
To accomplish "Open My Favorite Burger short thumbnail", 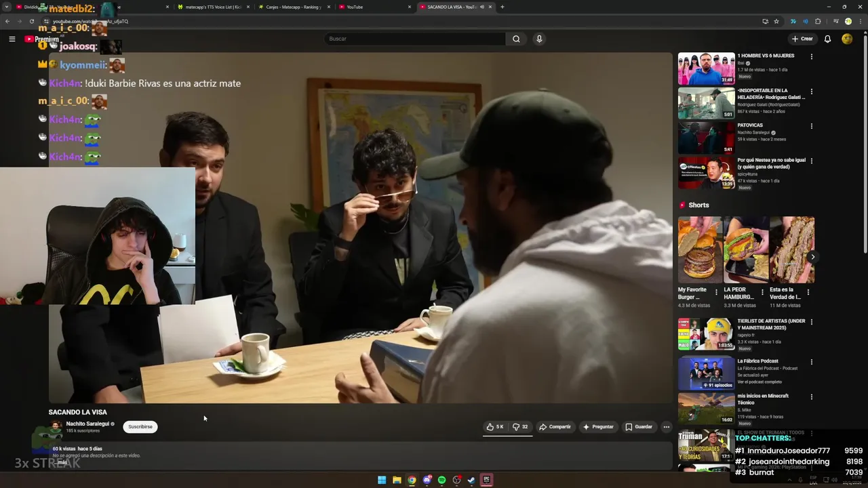I will (x=700, y=250).
